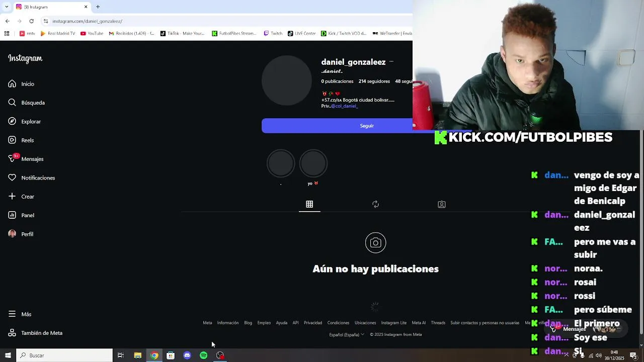Open Meta AI footer link
The image size is (644, 362).
pyautogui.click(x=419, y=323)
